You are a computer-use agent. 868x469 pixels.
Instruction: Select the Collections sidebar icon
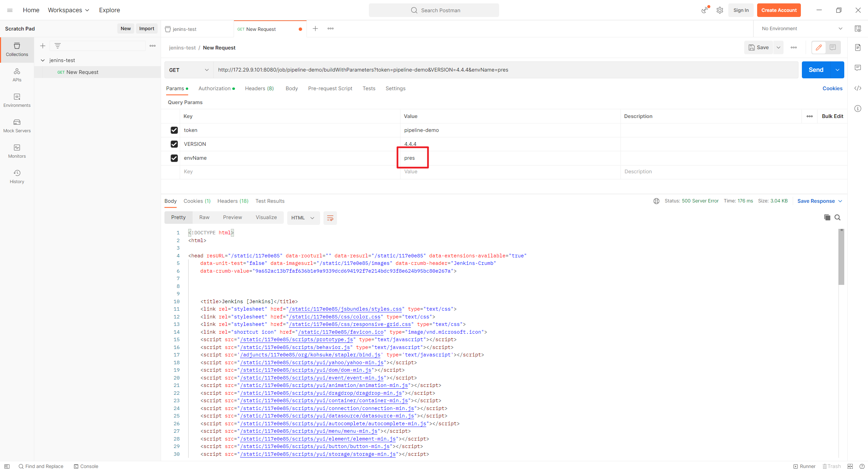pyautogui.click(x=17, y=50)
